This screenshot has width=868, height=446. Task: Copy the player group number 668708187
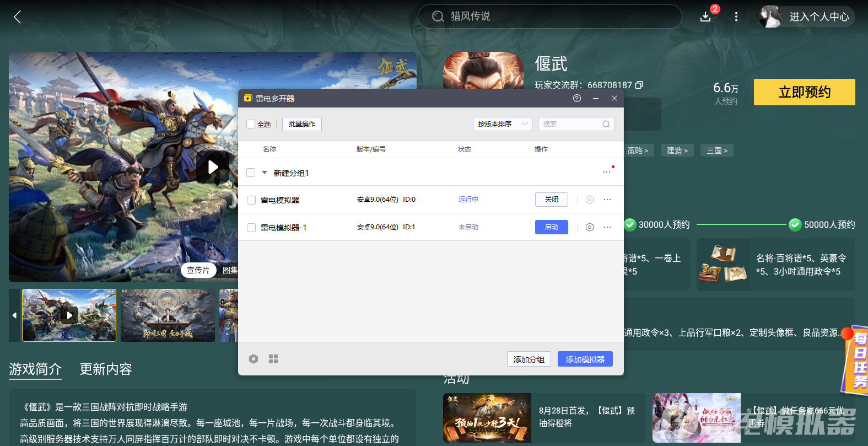(639, 85)
